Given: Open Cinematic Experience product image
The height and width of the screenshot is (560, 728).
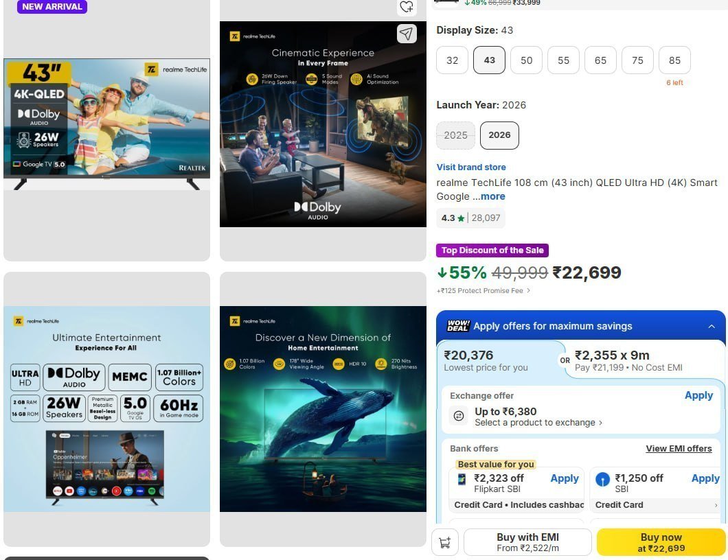Looking at the screenshot, I should pos(323,124).
